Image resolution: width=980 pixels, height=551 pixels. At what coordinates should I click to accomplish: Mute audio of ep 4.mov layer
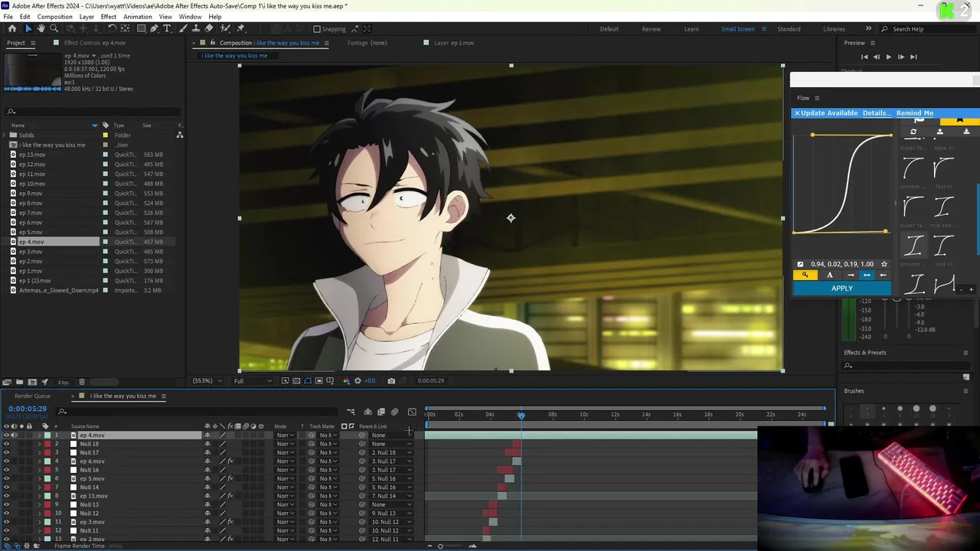coord(14,435)
